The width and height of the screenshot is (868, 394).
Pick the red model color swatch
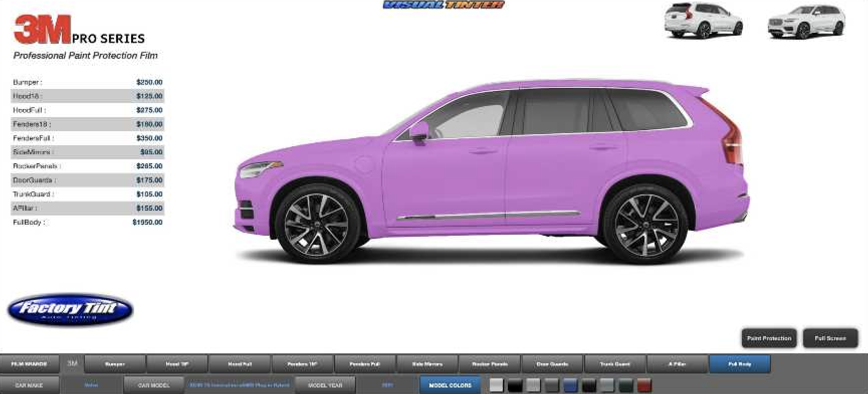click(644, 385)
